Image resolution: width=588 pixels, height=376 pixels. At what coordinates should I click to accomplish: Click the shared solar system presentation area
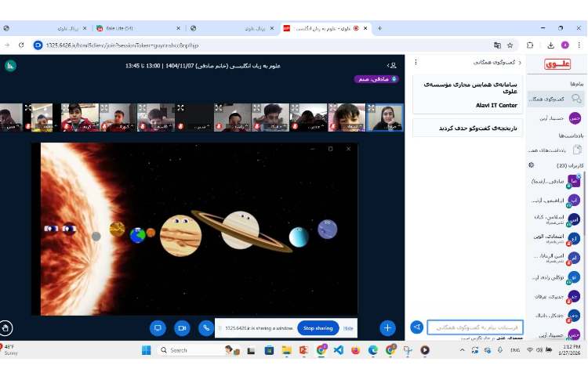[x=194, y=229]
